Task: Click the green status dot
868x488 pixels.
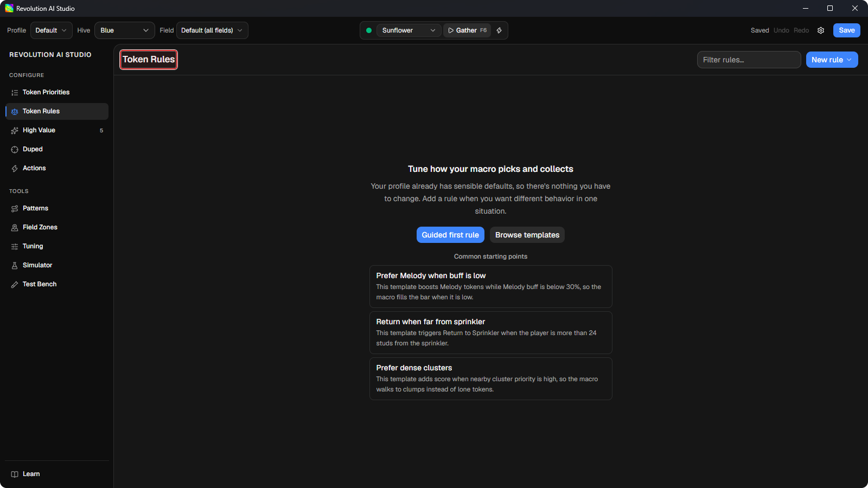Action: click(369, 30)
